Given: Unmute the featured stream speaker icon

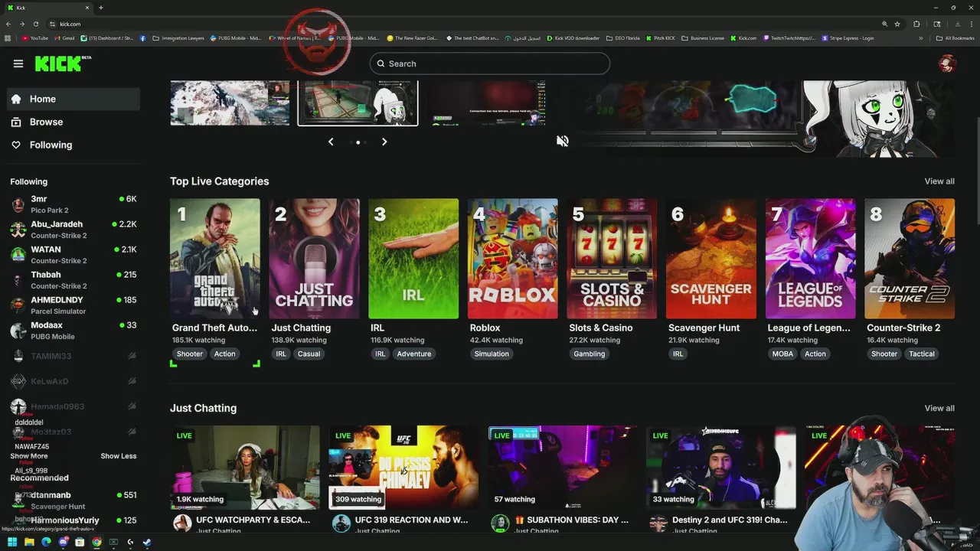Looking at the screenshot, I should point(563,141).
